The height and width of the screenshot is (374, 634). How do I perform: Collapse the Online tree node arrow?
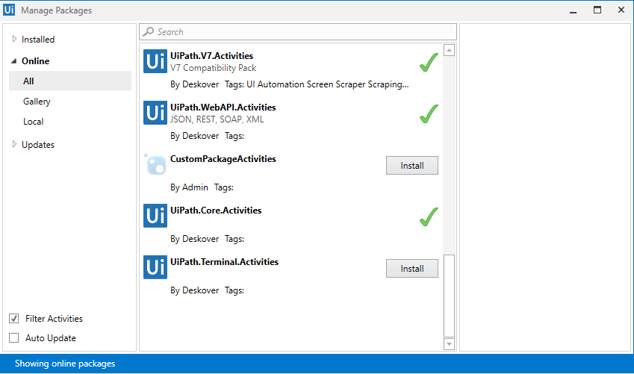(14, 61)
